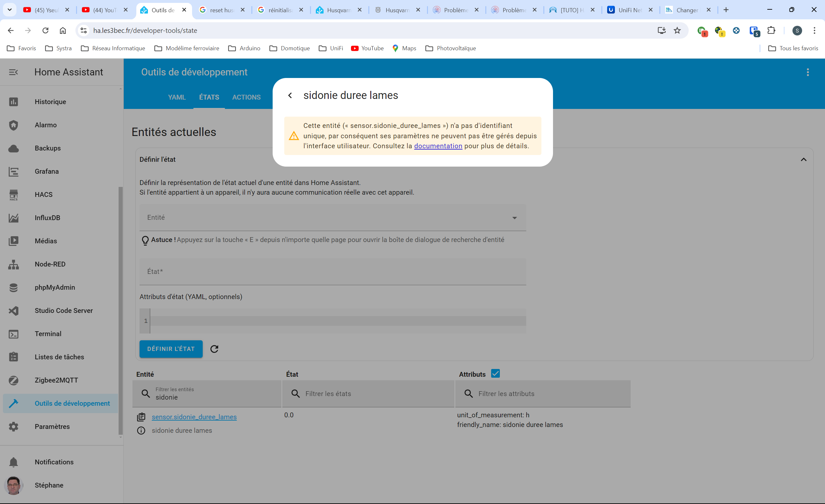825x504 pixels.
Task: Collapse the Définir l'état section chevron
Action: [x=803, y=160]
